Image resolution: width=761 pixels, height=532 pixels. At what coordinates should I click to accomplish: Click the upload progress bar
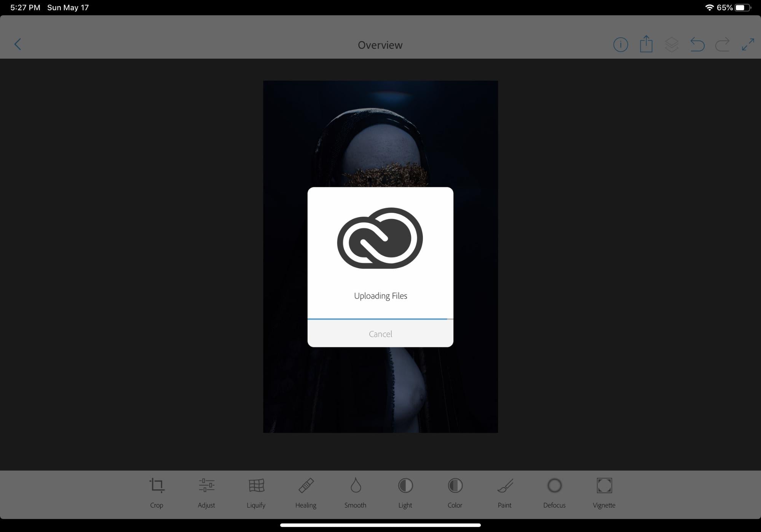[380, 319]
